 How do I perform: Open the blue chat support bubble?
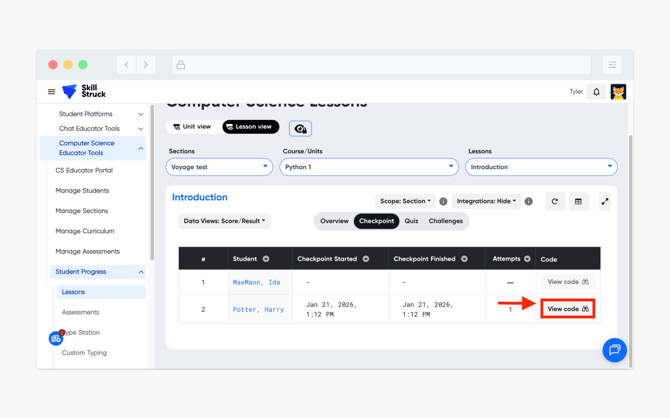pyautogui.click(x=614, y=349)
